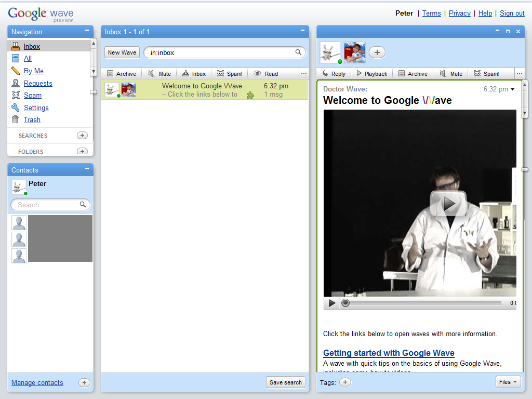Open the Files dropdown
The height and width of the screenshot is (399, 532).
508,382
